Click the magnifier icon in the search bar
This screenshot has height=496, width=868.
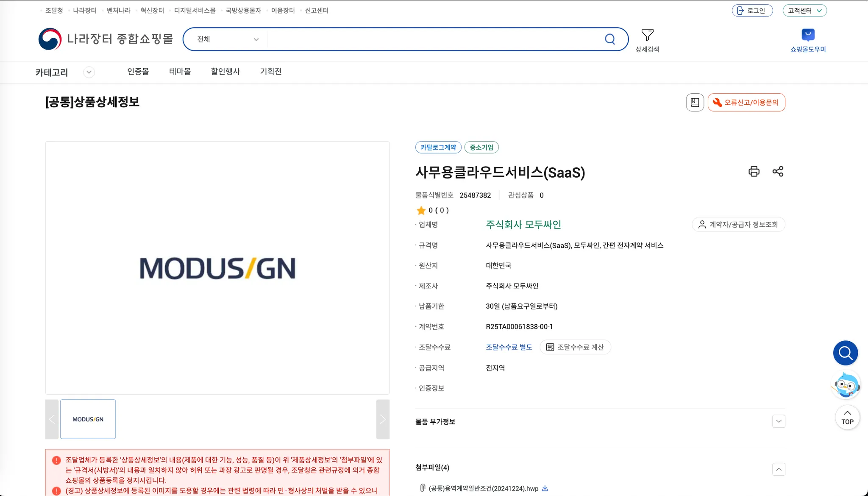click(610, 39)
